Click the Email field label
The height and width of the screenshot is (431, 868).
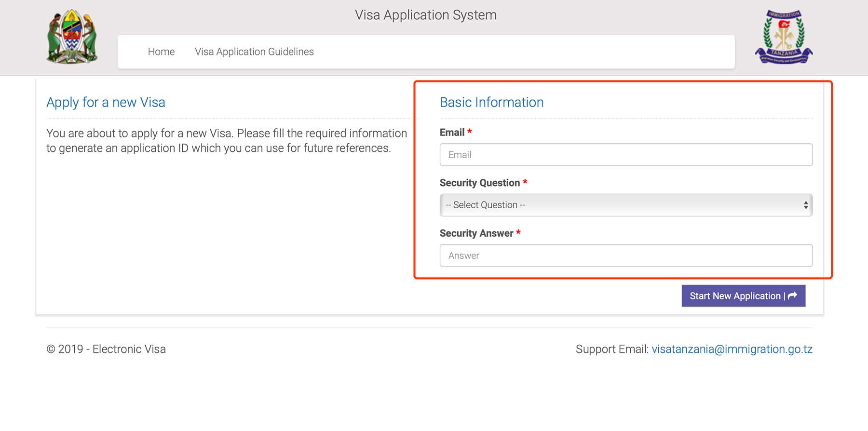[x=452, y=132]
